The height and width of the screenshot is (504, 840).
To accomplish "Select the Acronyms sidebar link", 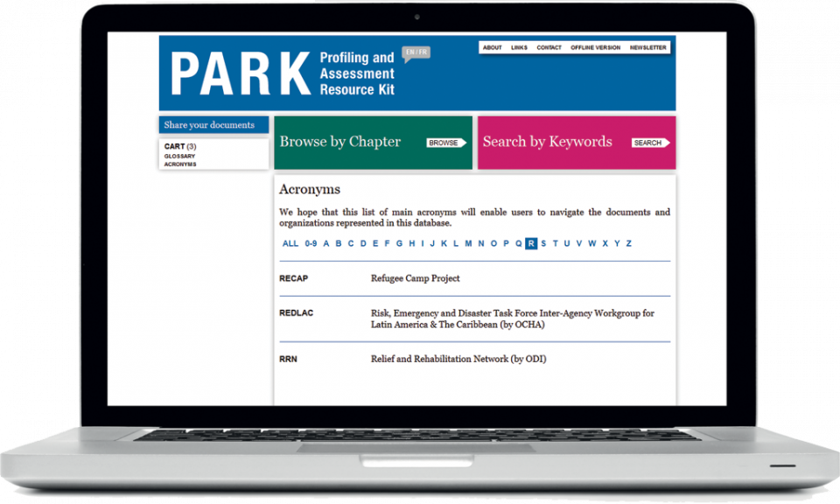I will [180, 164].
